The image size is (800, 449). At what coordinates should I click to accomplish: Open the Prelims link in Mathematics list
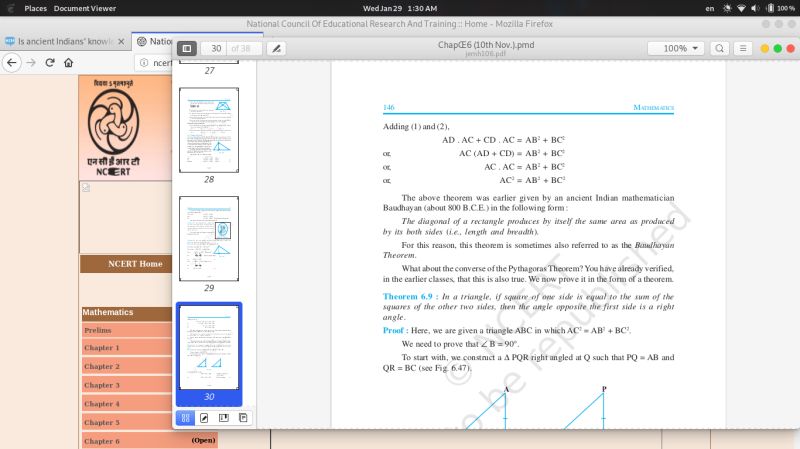click(x=97, y=330)
